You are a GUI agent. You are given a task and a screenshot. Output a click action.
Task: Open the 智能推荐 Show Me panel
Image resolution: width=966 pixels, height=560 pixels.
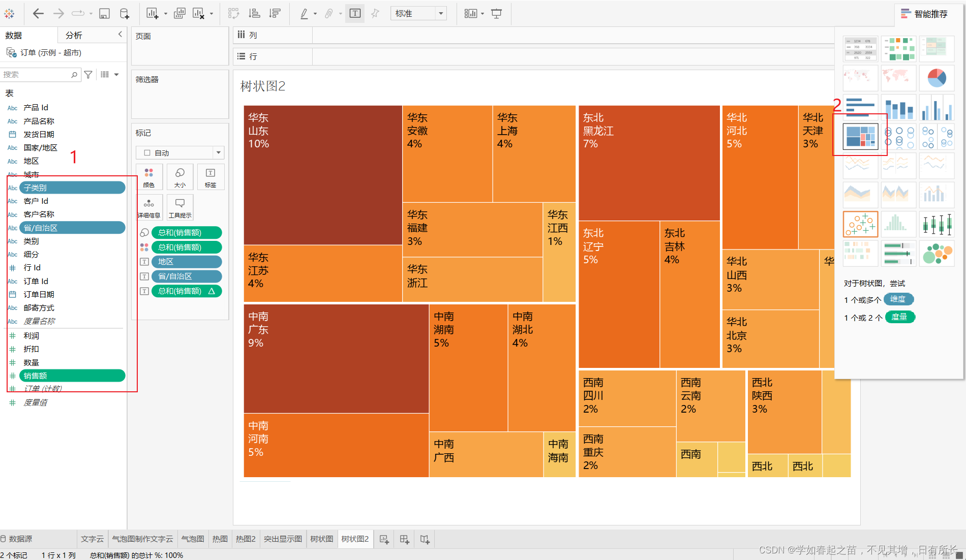pyautogui.click(x=925, y=14)
